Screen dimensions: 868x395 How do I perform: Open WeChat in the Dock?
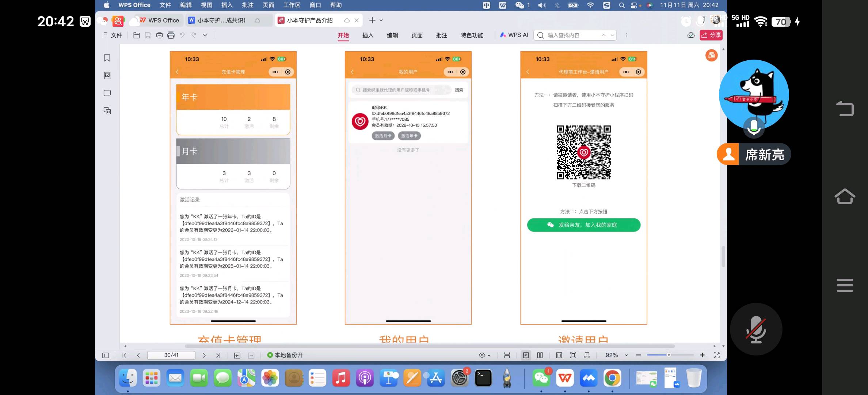coord(541,378)
